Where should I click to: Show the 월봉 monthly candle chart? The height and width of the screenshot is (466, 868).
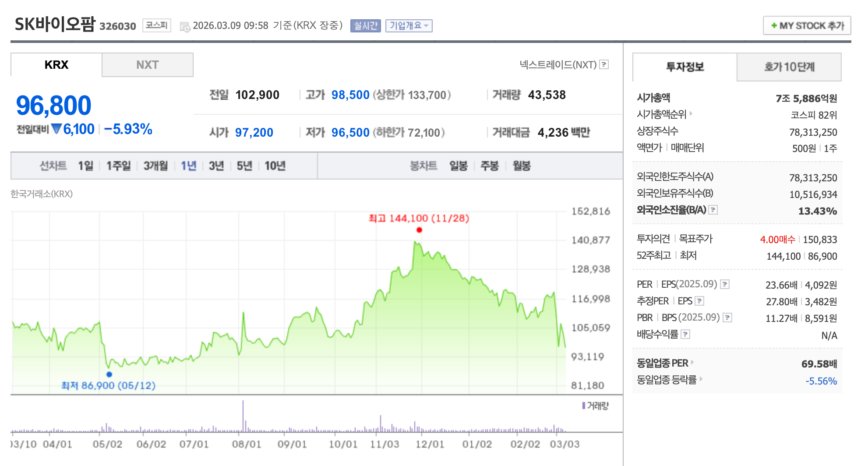pos(522,166)
